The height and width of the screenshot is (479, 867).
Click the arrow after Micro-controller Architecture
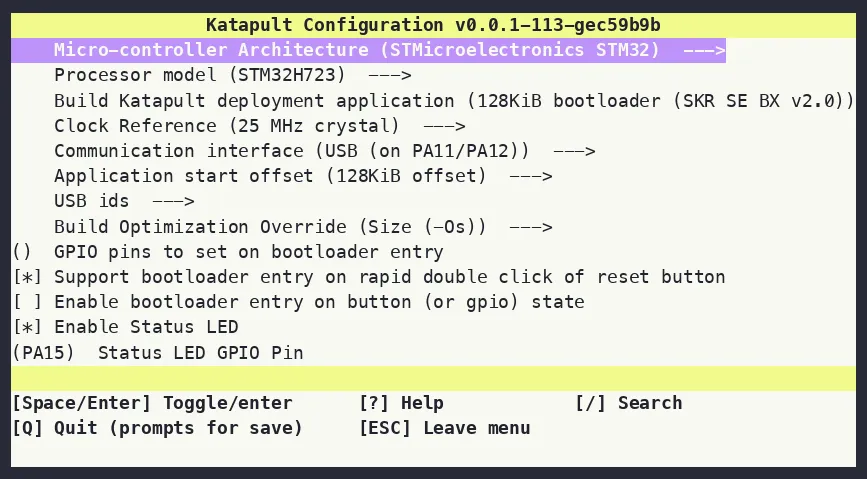[x=704, y=50]
